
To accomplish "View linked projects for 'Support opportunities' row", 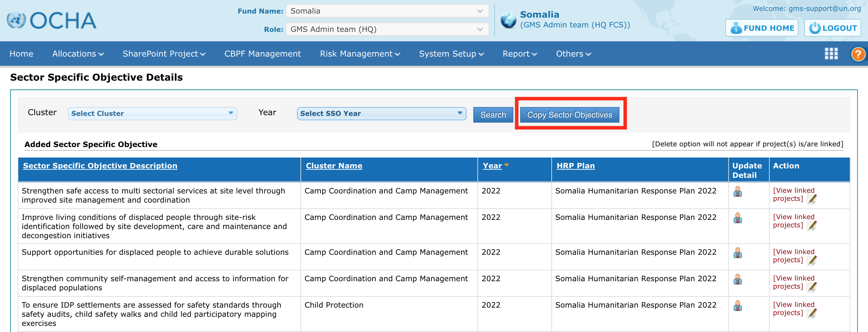I will click(x=793, y=256).
